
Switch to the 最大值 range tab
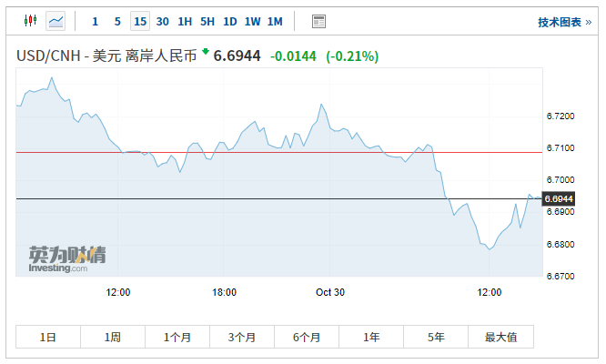point(500,337)
